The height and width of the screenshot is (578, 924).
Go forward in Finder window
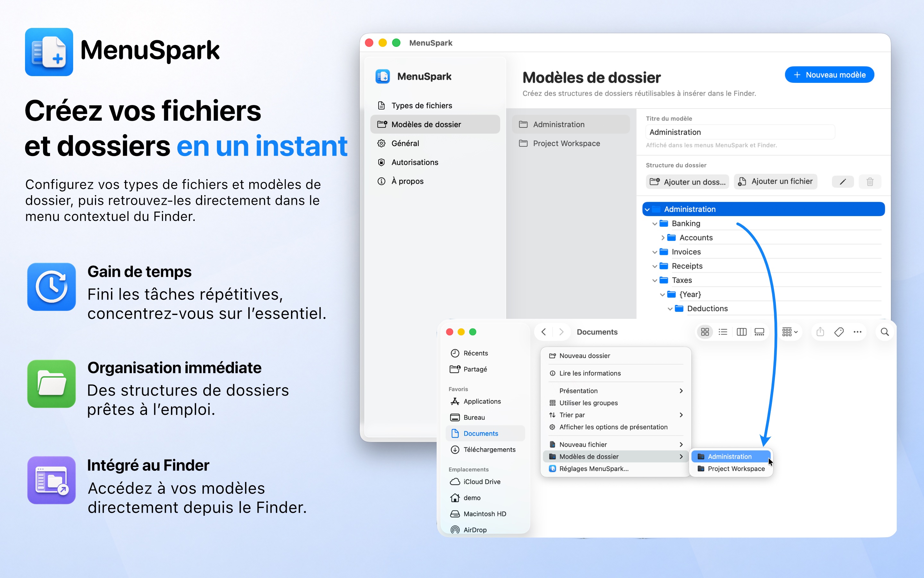coord(561,332)
